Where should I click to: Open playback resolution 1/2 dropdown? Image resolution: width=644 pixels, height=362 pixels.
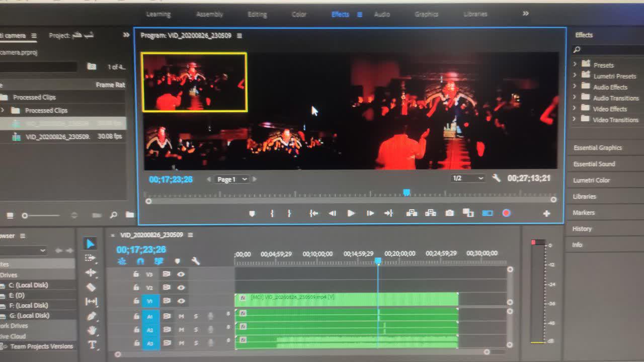(x=468, y=178)
